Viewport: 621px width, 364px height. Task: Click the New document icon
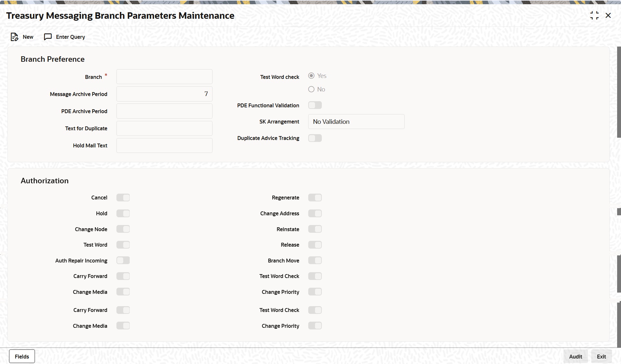14,37
